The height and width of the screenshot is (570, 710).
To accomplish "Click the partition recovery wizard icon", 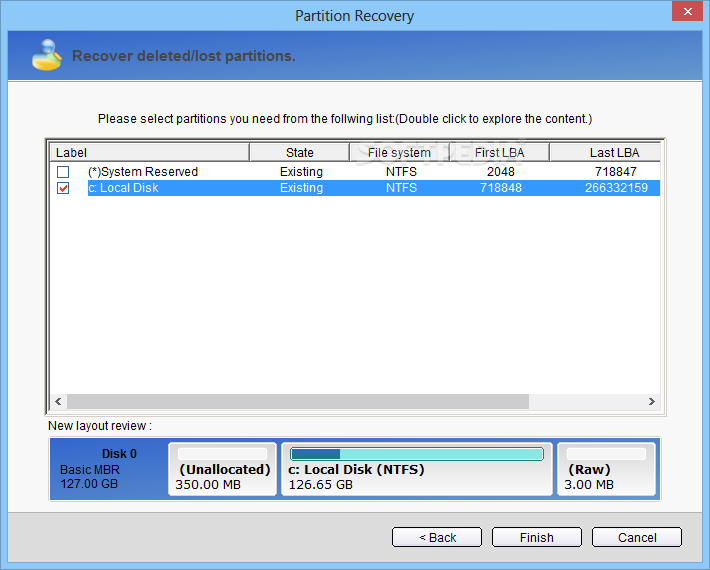I will tap(47, 56).
